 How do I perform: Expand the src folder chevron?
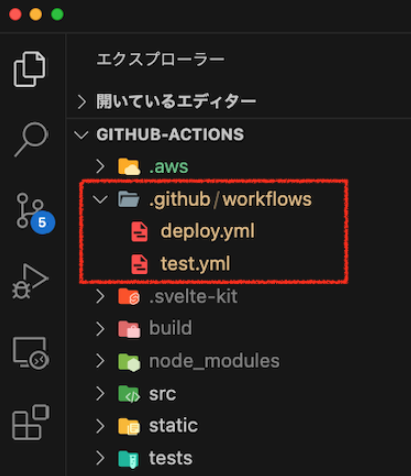pyautogui.click(x=100, y=394)
